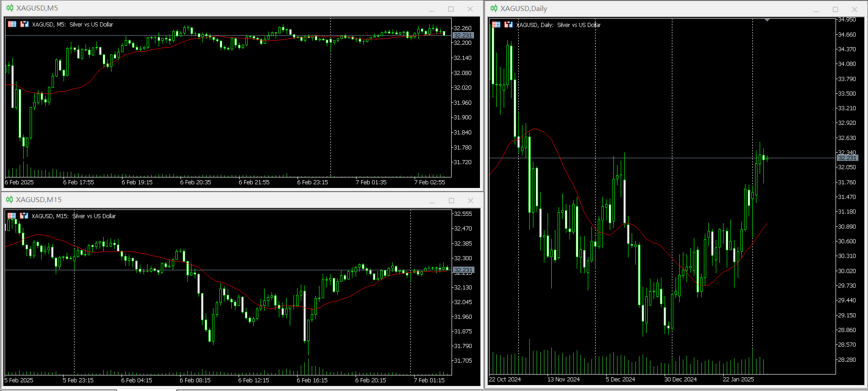Close the XAGUSD,M15 chart window
This screenshot has width=868, height=391.
pyautogui.click(x=470, y=201)
